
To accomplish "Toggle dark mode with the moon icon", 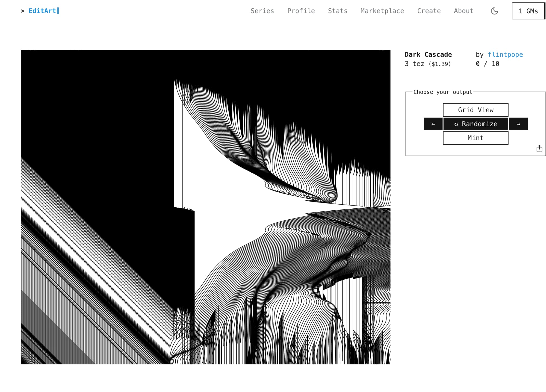I will tap(494, 11).
